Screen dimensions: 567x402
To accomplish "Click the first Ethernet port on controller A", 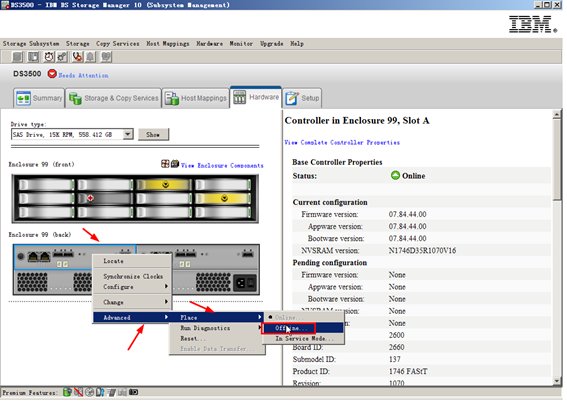I will [x=33, y=257].
